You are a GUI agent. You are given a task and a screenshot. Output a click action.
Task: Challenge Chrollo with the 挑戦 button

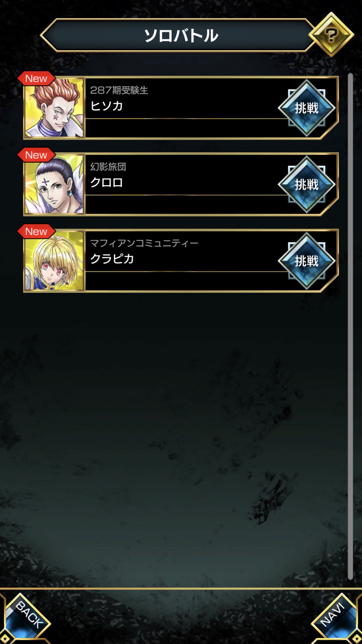[x=307, y=184]
